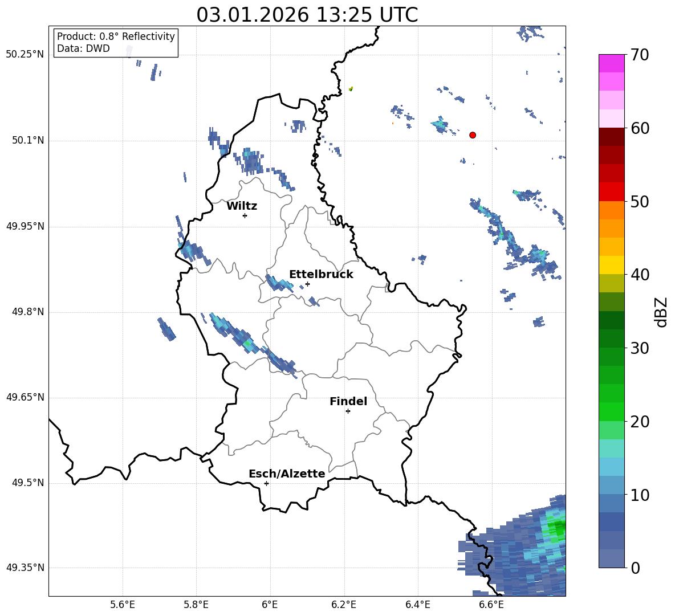Click the Data: DWD text
Screen dimensions: 675x616
click(x=83, y=48)
